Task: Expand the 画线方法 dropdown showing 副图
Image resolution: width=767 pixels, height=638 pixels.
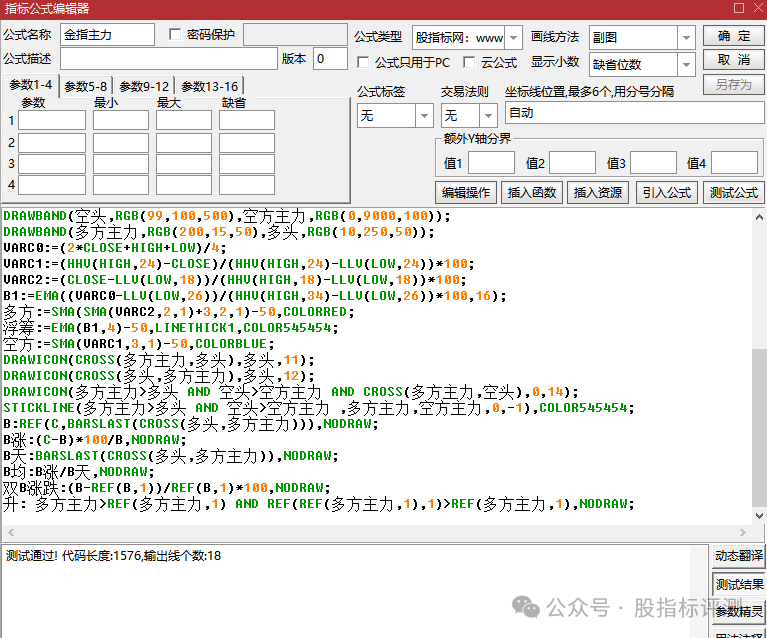Action: point(686,38)
